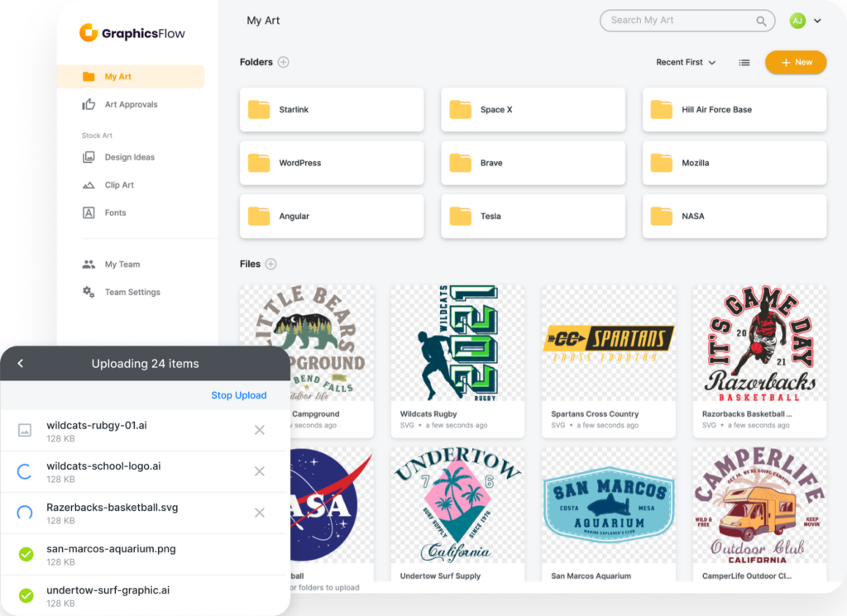Viewport: 847px width, 616px height.
Task: Cancel upload of Razerbacks-basketball.svg
Action: [260, 513]
